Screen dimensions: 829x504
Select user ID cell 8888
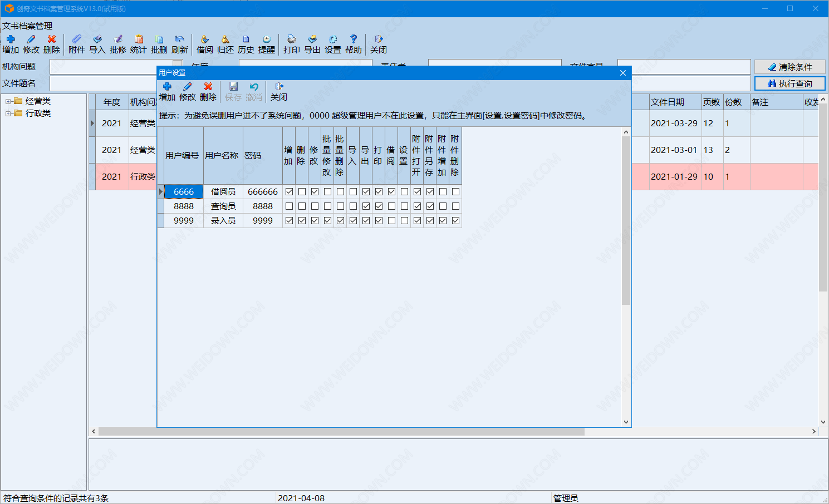[184, 206]
